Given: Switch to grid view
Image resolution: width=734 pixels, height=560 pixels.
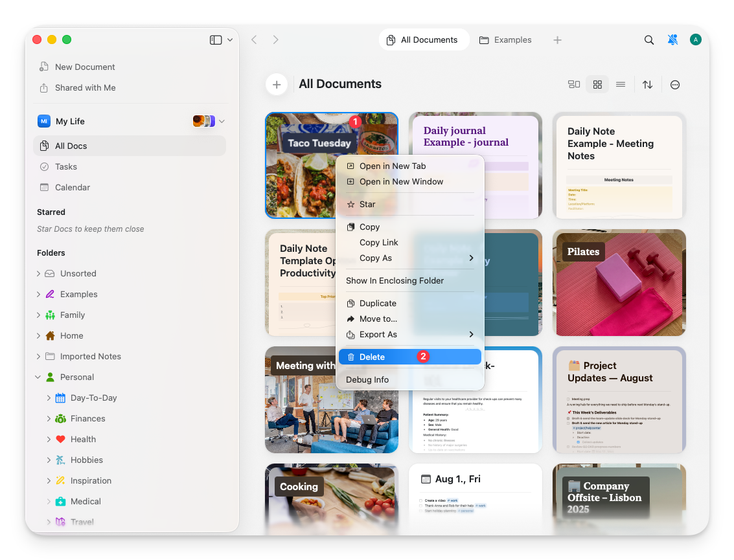Looking at the screenshot, I should pyautogui.click(x=597, y=85).
